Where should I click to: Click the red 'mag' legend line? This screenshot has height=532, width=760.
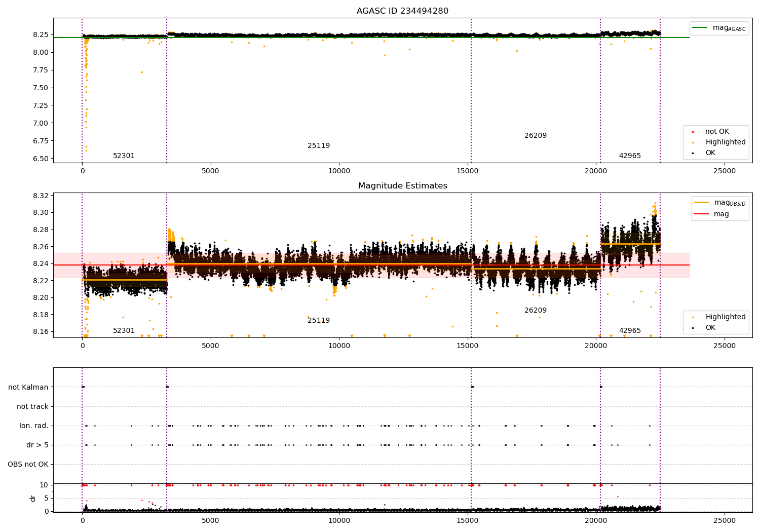[x=701, y=214]
